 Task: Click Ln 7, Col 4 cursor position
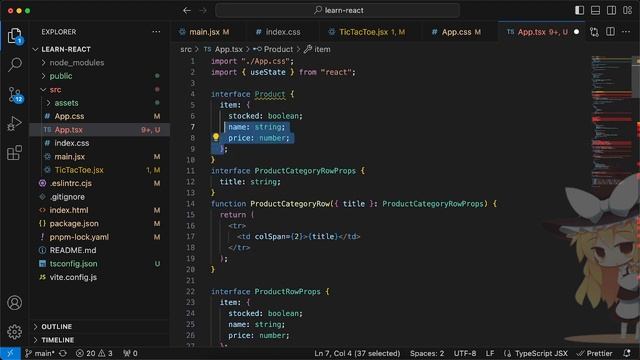(x=357, y=353)
